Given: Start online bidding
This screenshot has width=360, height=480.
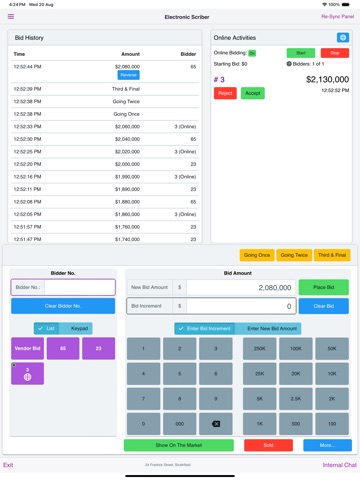Looking at the screenshot, I should tap(301, 53).
